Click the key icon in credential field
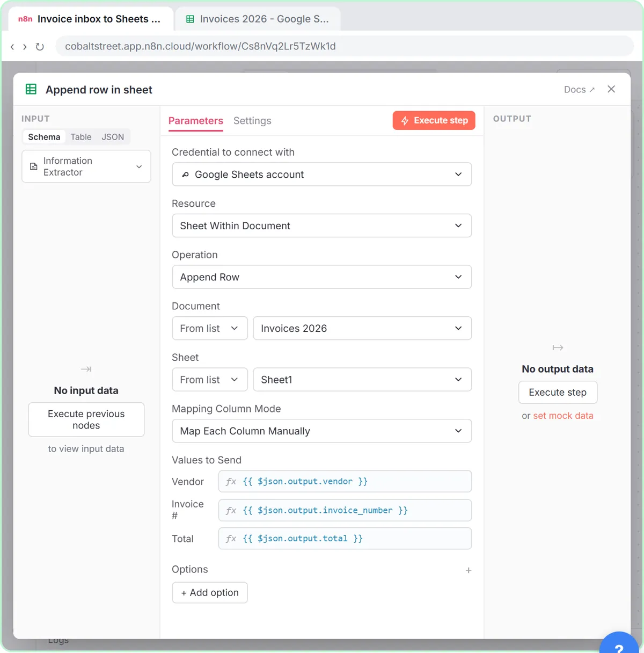Image resolution: width=644 pixels, height=653 pixels. 185,175
